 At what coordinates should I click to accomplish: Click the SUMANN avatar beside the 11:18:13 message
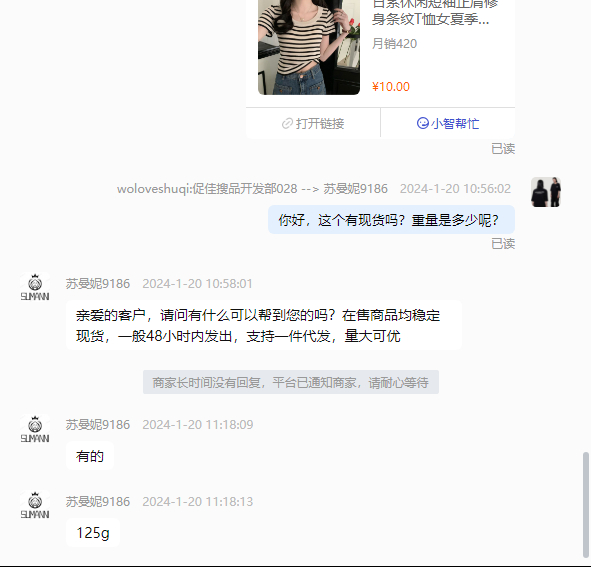tap(35, 505)
